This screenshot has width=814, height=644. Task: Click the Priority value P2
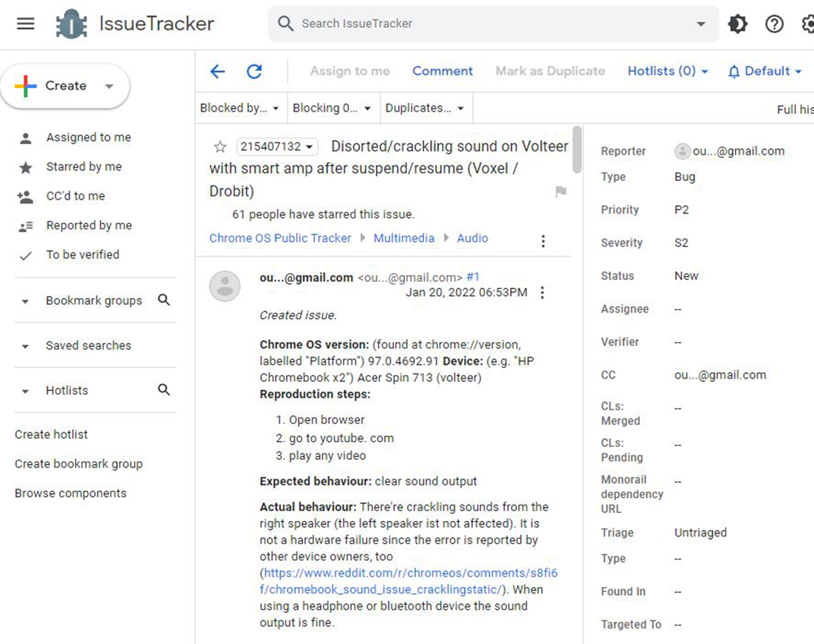click(x=681, y=210)
